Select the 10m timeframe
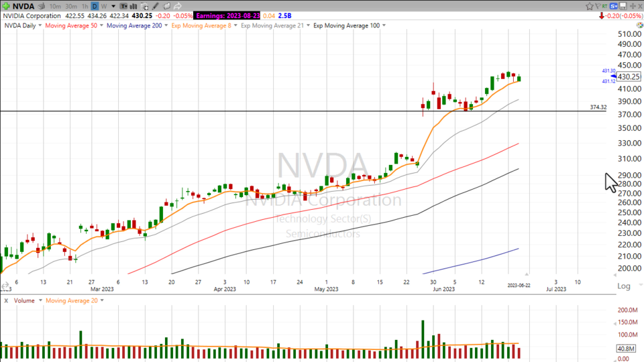 click(x=55, y=6)
